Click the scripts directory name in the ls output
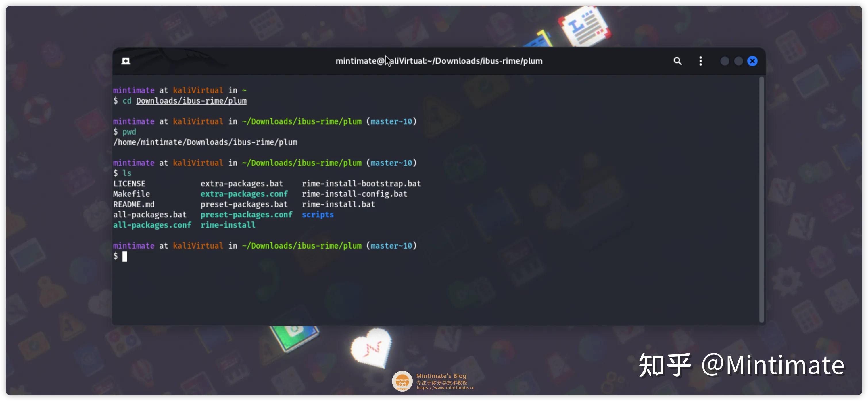Screen dimensions: 868x401 [317, 215]
